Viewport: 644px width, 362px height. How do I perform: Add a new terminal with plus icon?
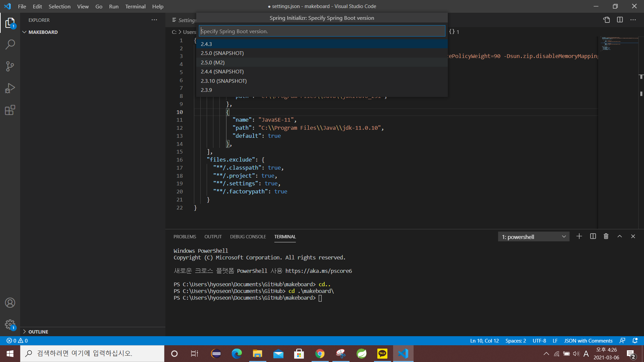pos(579,236)
